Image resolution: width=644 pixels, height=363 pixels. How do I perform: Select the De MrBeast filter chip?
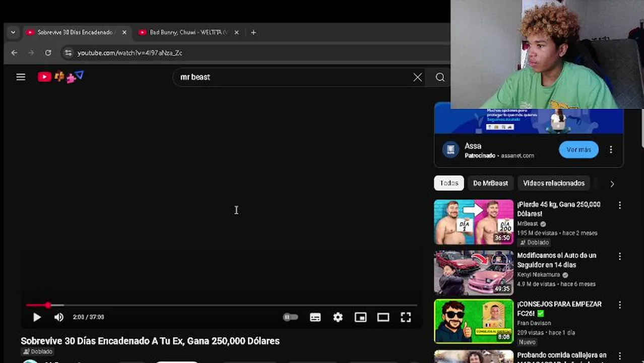click(490, 183)
